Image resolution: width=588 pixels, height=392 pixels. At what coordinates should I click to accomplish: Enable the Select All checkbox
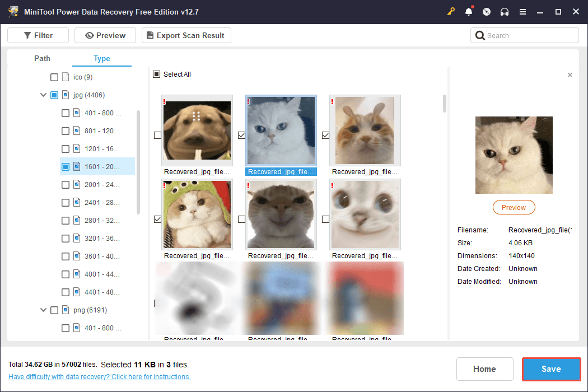157,74
